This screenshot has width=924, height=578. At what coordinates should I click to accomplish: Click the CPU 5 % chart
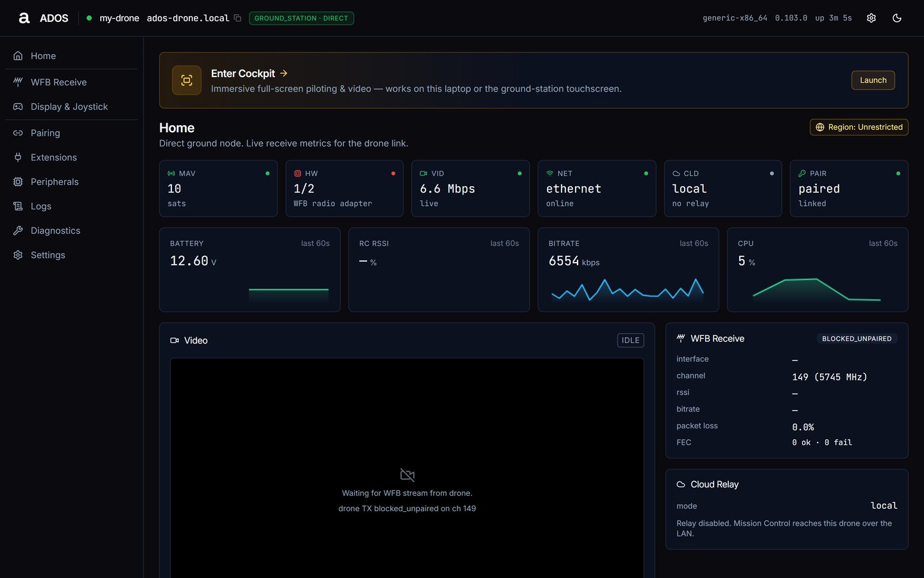817,270
